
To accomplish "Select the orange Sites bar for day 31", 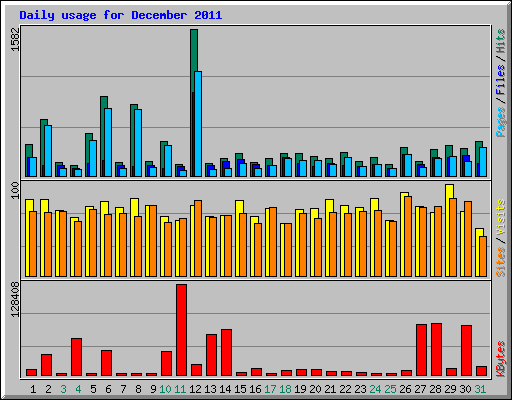I will point(483,256).
